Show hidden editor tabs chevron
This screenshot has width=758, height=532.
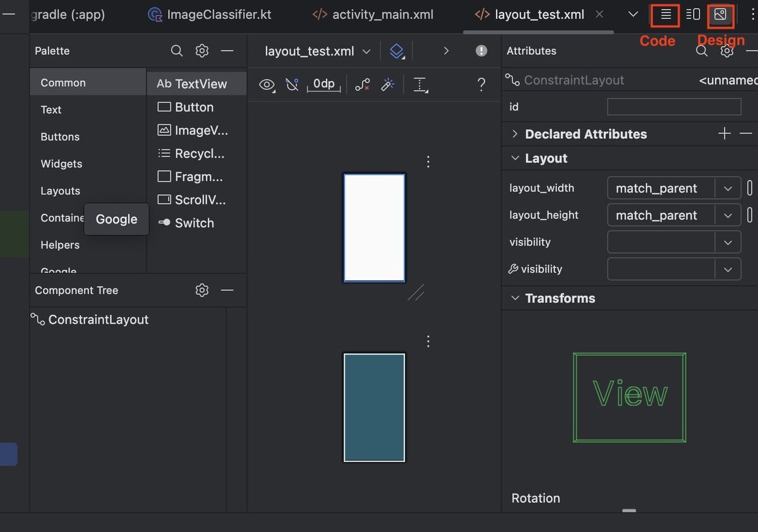click(x=633, y=15)
